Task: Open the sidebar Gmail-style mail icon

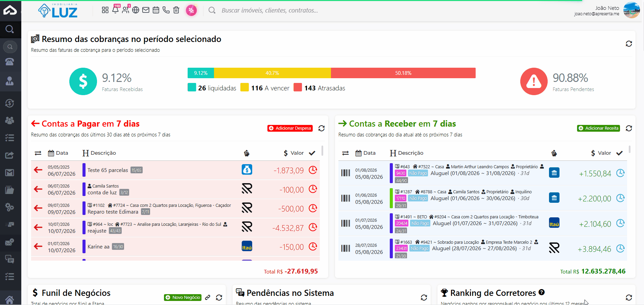Action: [10, 173]
